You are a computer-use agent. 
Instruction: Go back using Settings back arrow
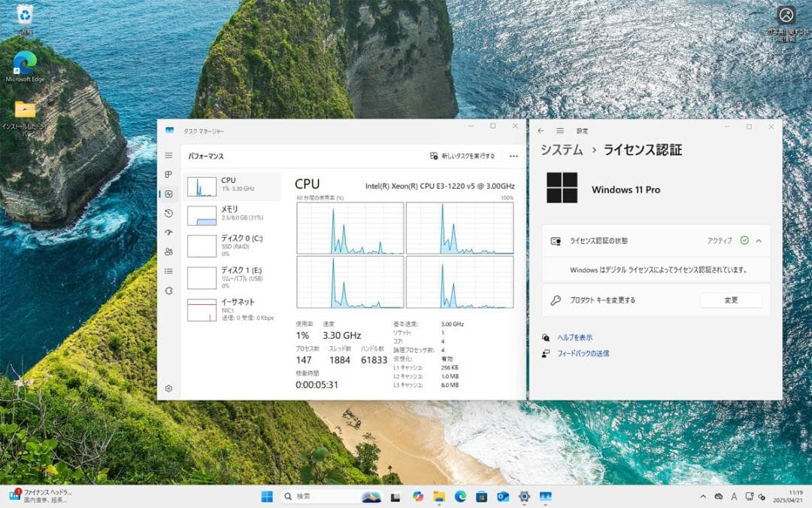[x=541, y=129]
